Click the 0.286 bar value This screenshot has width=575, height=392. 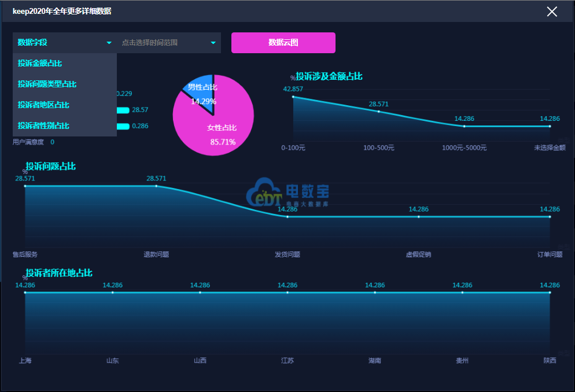point(140,126)
